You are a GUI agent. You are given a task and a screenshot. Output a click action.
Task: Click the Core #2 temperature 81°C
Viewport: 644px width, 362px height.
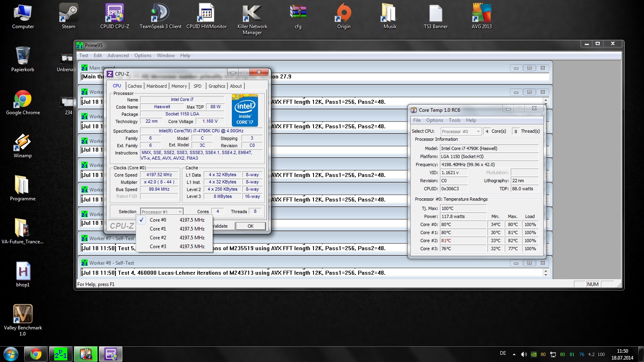[463, 241]
